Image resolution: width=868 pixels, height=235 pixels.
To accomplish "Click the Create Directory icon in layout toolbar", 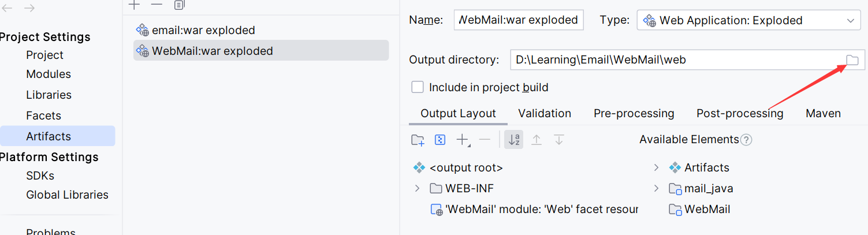I will coord(418,140).
